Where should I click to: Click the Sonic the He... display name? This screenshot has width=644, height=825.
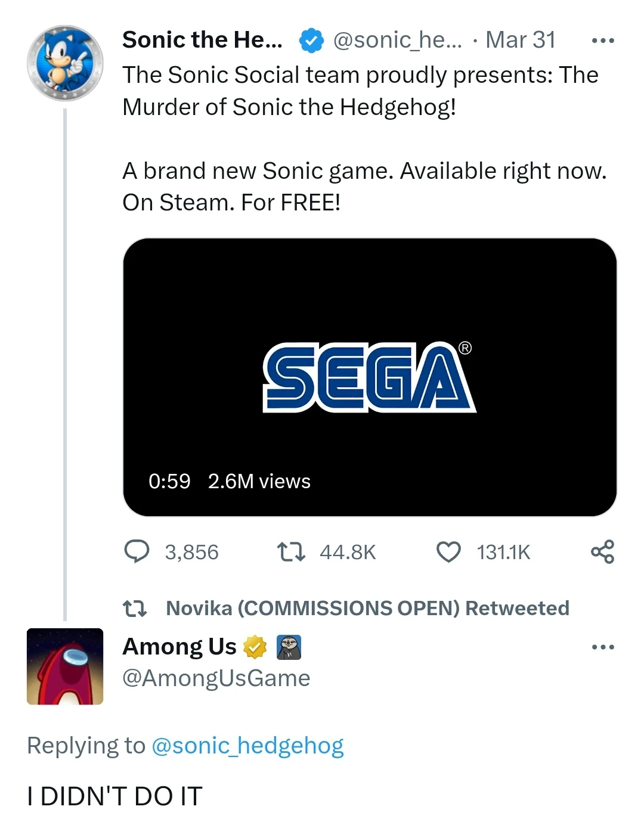(202, 41)
